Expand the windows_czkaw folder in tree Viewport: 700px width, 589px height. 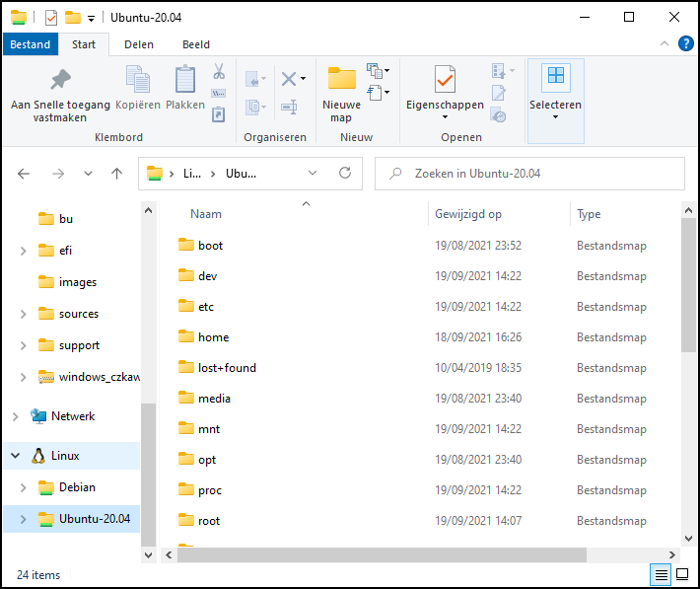[x=24, y=377]
